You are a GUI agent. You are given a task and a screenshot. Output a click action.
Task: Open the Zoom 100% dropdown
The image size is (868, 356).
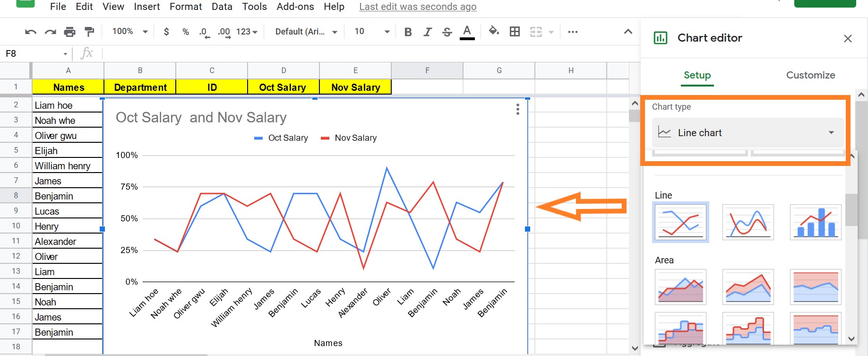coord(130,32)
